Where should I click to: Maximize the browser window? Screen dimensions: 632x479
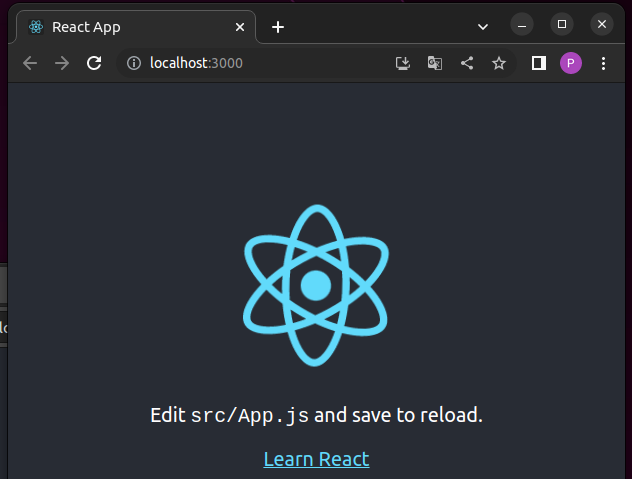[562, 25]
